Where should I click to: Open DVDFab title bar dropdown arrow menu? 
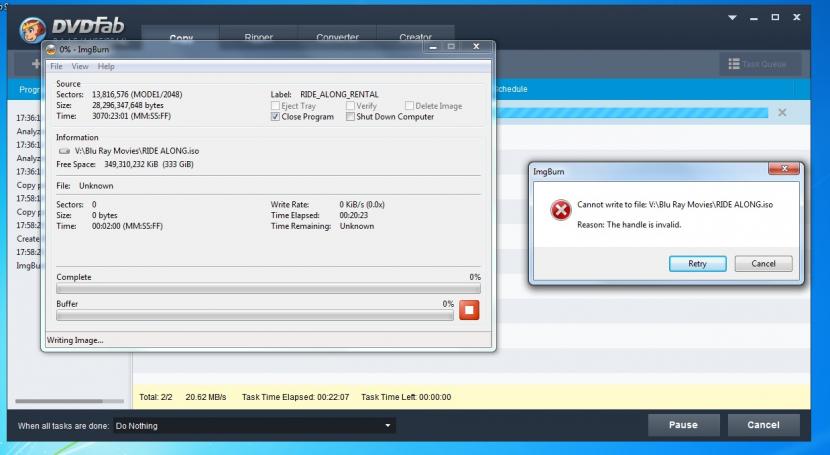click(759, 18)
